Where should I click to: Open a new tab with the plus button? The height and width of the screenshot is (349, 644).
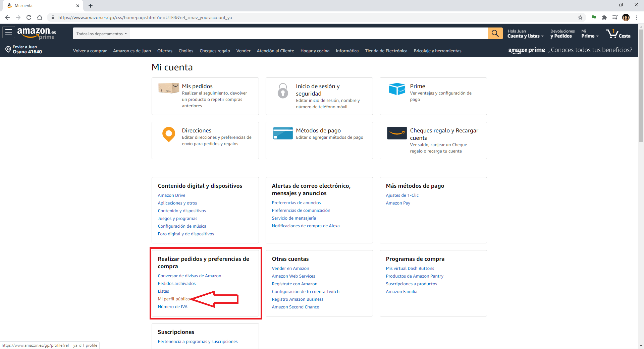[91, 6]
